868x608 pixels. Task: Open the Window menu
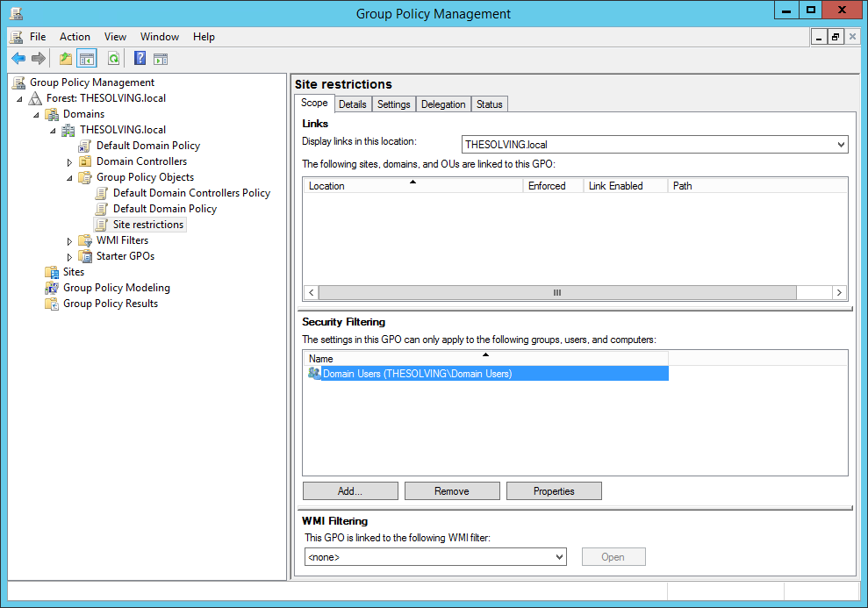coord(160,37)
